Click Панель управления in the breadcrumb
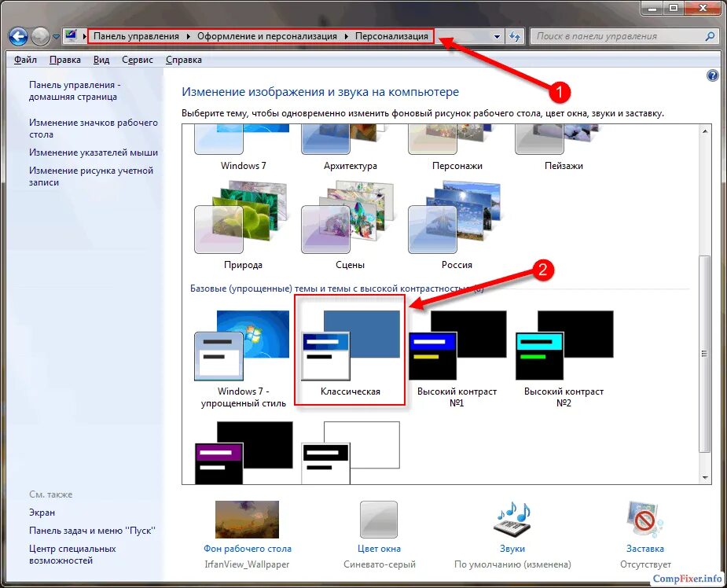727x588 pixels. point(136,36)
